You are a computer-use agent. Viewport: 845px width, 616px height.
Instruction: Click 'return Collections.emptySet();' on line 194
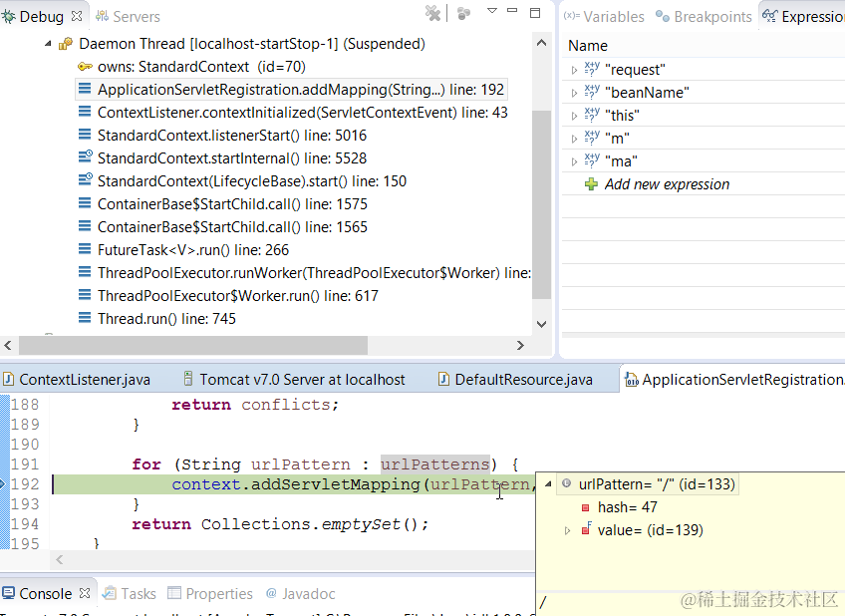pos(280,524)
